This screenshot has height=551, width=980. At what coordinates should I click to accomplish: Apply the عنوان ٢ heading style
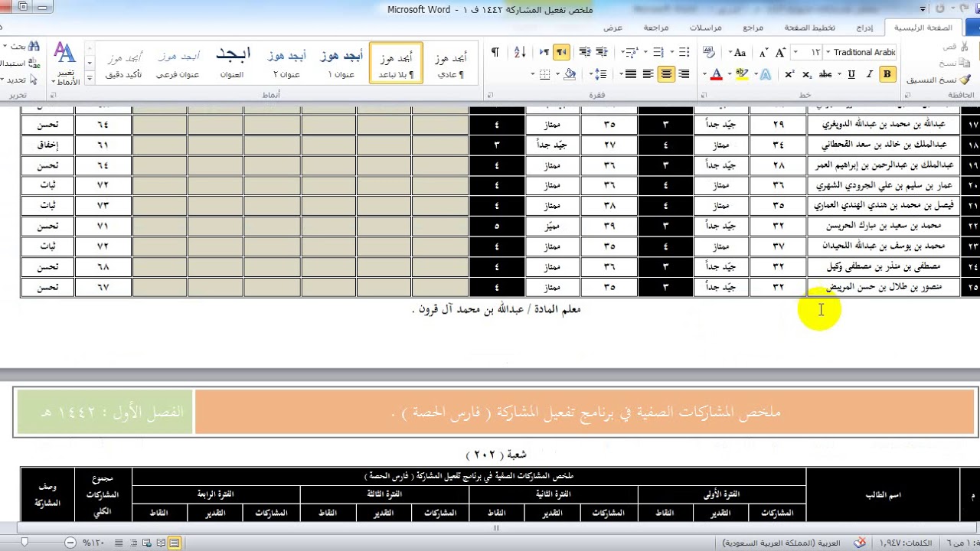(x=286, y=63)
